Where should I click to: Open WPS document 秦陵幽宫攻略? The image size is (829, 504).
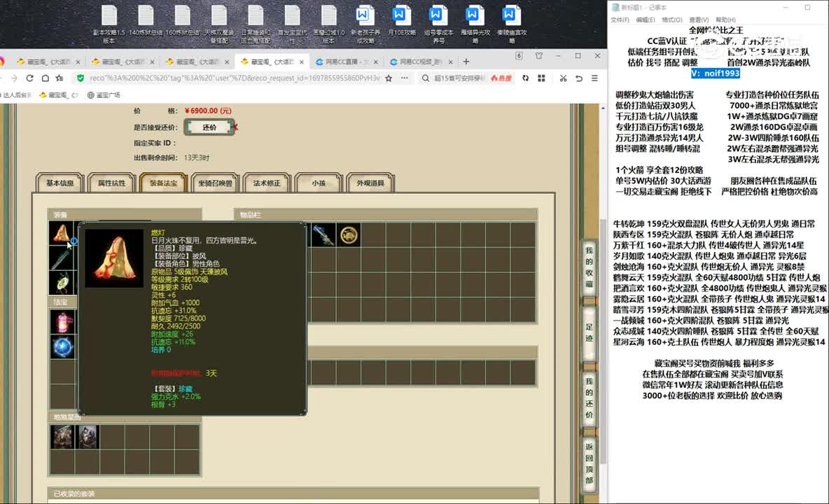click(x=511, y=24)
